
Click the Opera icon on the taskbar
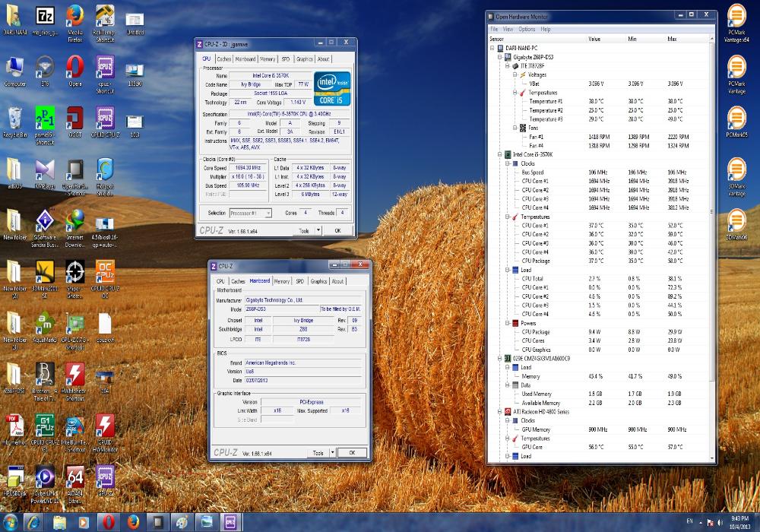pos(109,522)
